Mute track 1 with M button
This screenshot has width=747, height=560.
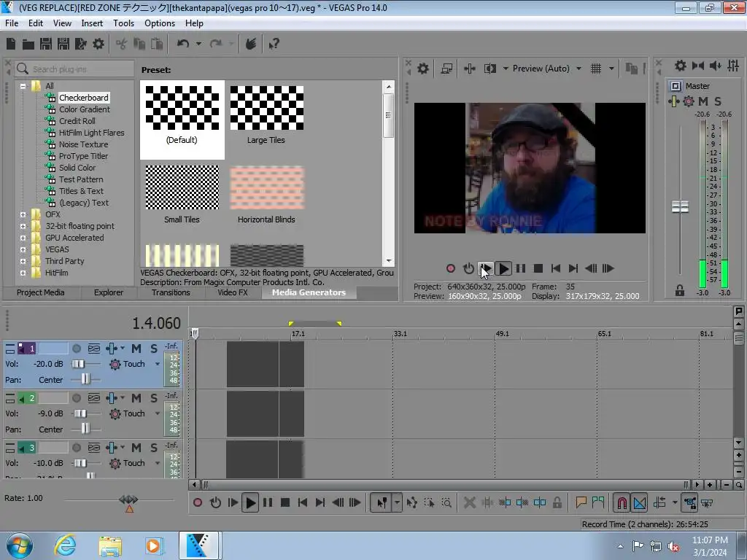point(136,349)
